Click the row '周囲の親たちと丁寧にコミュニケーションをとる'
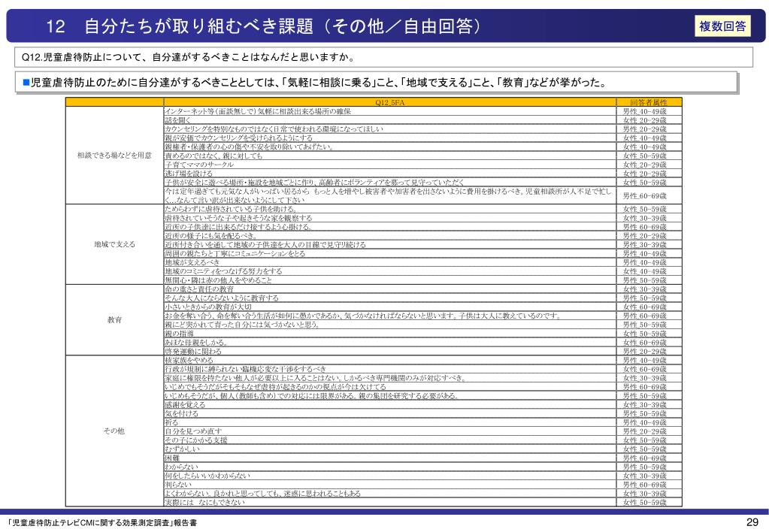 pyautogui.click(x=390, y=253)
